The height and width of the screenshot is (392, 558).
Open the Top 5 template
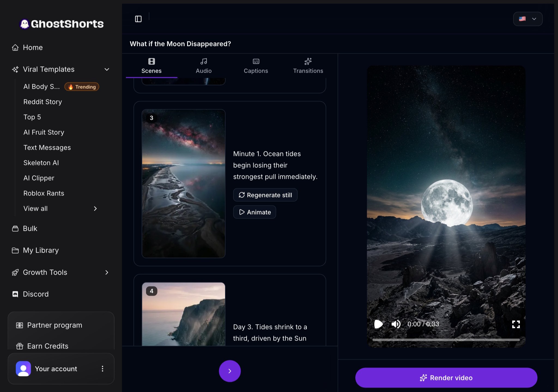tap(32, 117)
